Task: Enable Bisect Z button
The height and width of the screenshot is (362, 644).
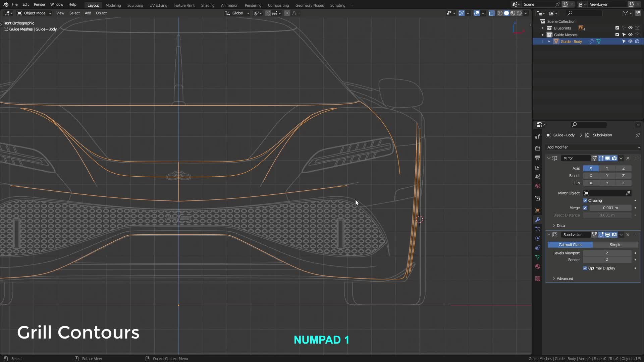Action: point(623,176)
